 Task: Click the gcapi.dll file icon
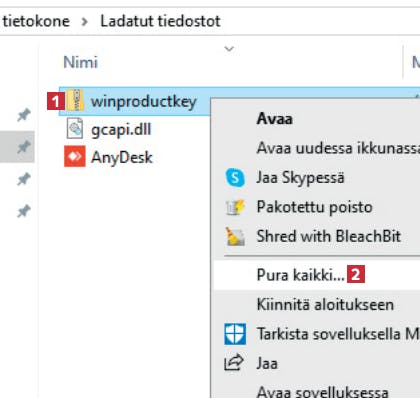75,128
